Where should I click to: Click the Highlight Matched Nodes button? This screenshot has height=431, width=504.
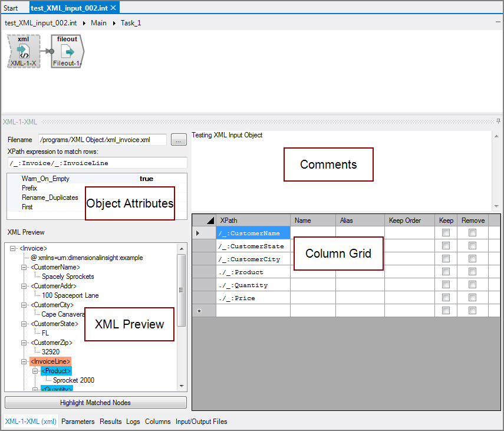point(95,403)
